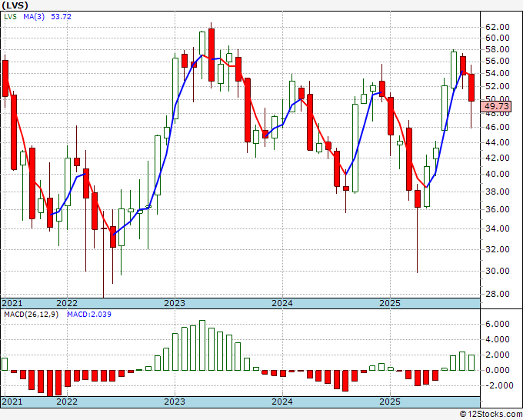Click the (LVS) chart title
This screenshot has width=523, height=420.
point(15,5)
